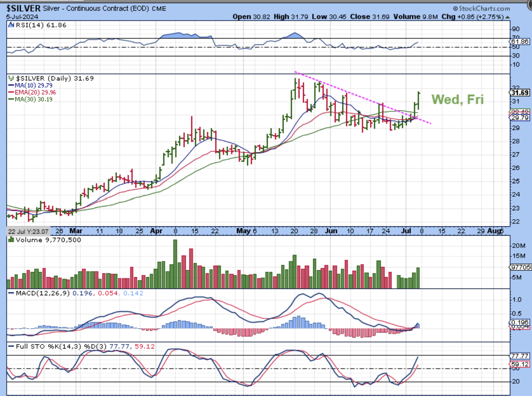Click the 20M volume axis label
Viewport: 532px width, 396px height.
tap(519, 245)
